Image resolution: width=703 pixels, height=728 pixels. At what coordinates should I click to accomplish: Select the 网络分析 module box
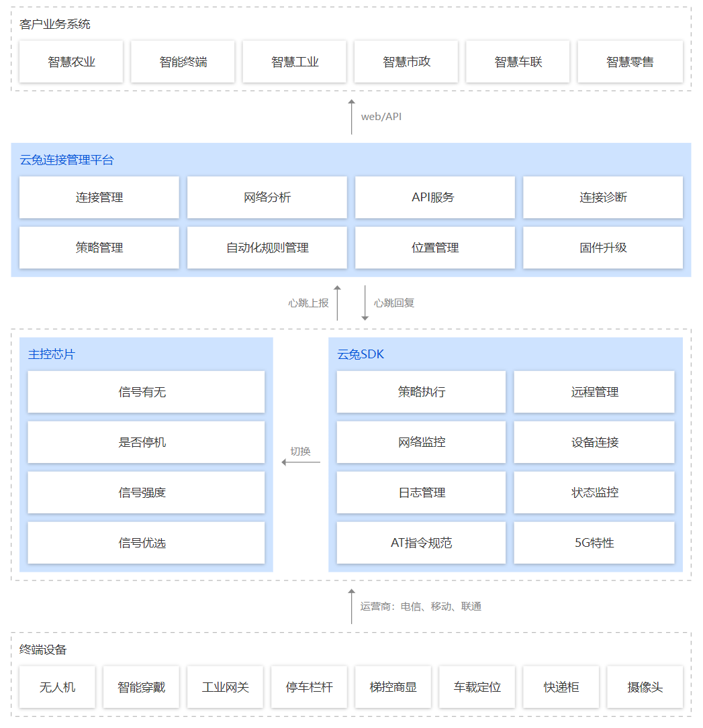267,197
